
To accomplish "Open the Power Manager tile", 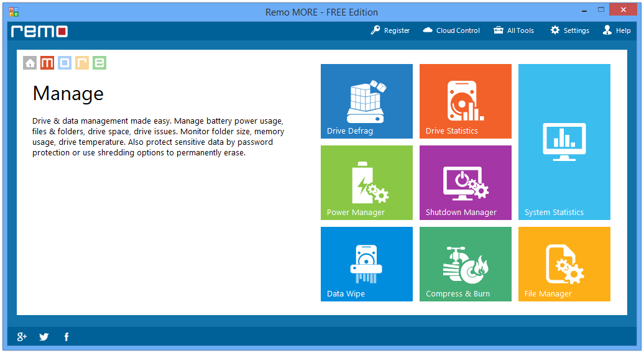I will (366, 183).
